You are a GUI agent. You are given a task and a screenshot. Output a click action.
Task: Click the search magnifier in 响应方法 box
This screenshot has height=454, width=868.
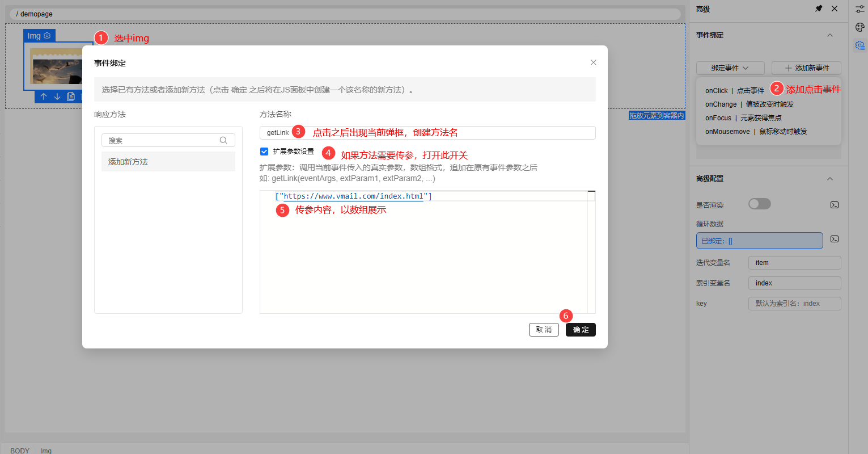(x=223, y=140)
